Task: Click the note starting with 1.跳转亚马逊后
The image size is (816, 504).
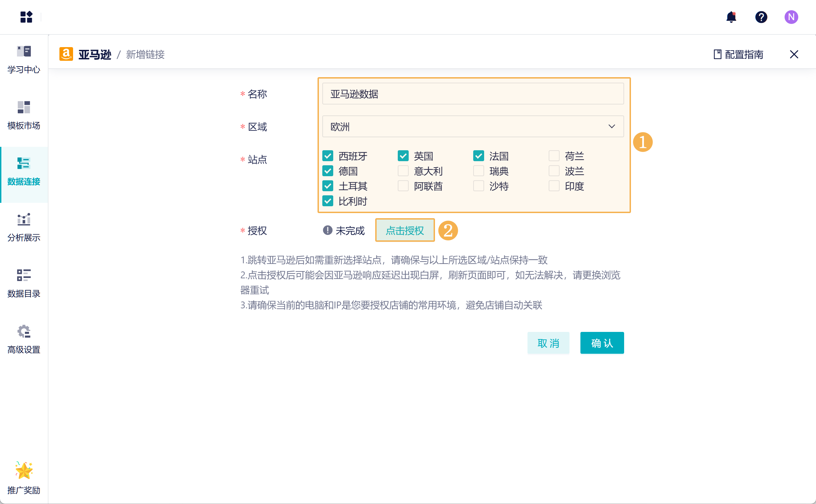Action: (x=394, y=260)
